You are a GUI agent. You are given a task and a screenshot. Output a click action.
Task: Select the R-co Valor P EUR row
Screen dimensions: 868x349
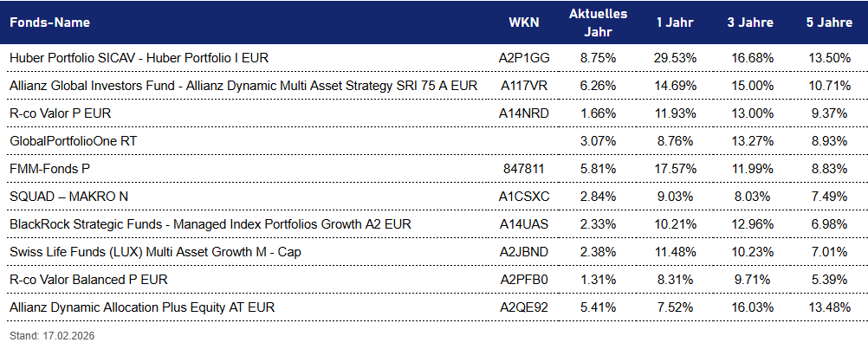tap(60, 113)
